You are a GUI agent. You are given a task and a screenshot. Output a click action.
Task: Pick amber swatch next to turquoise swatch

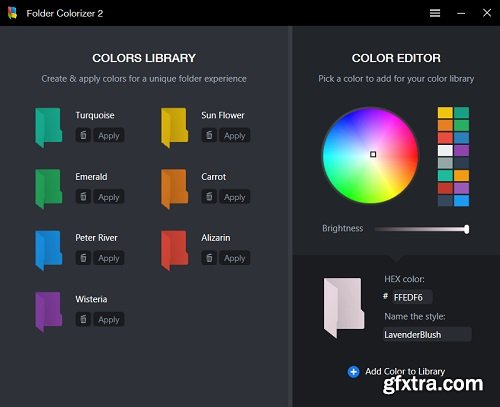461,175
